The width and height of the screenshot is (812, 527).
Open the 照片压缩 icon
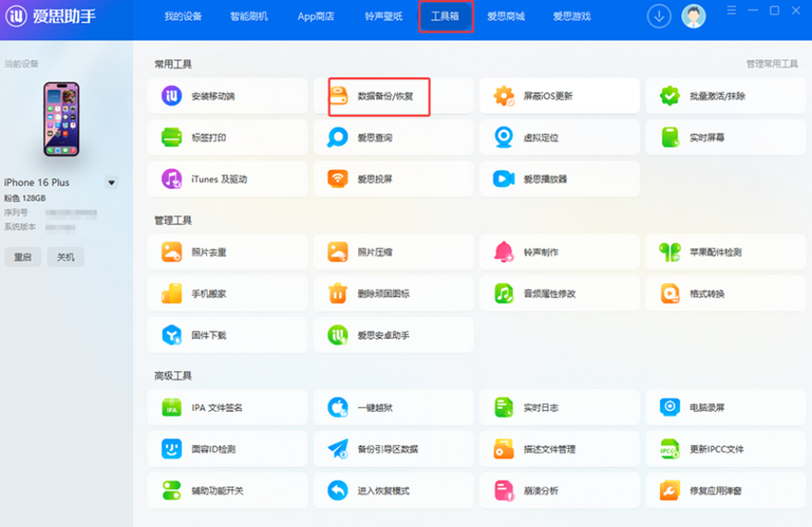pyautogui.click(x=338, y=252)
